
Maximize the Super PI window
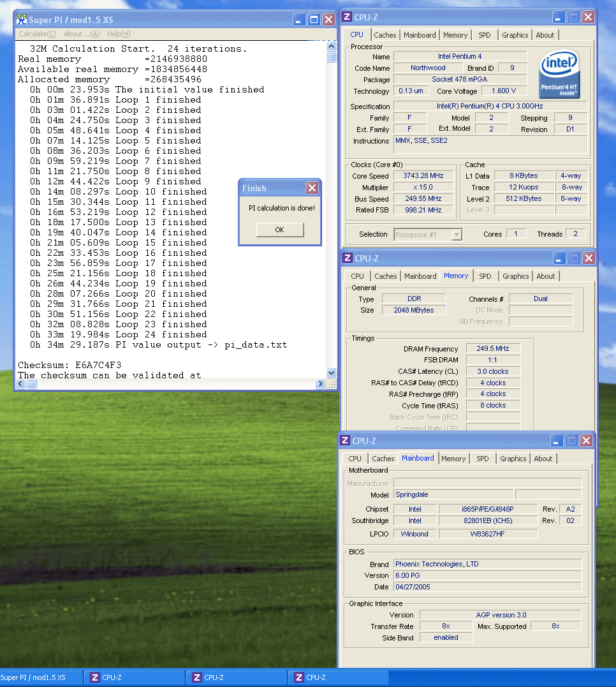pos(314,20)
